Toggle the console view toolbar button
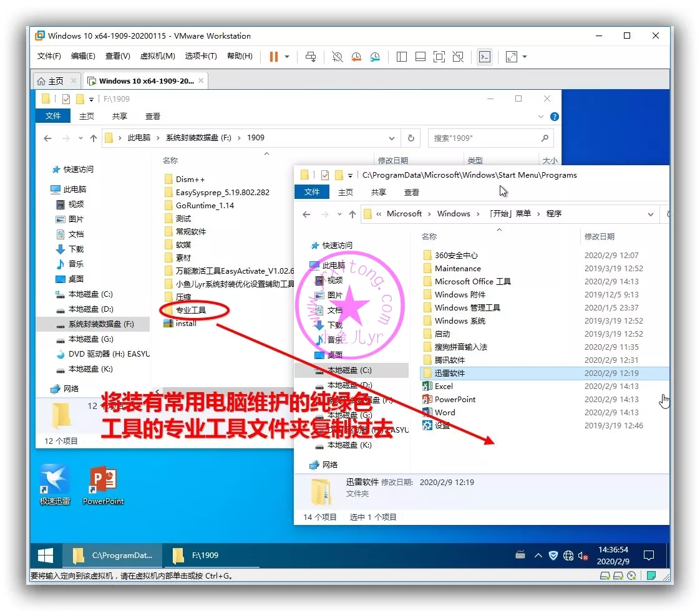 pos(484,57)
